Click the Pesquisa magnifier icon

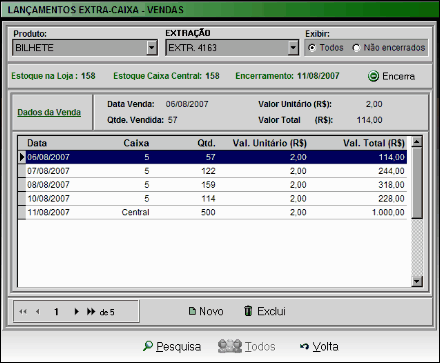tap(148, 346)
